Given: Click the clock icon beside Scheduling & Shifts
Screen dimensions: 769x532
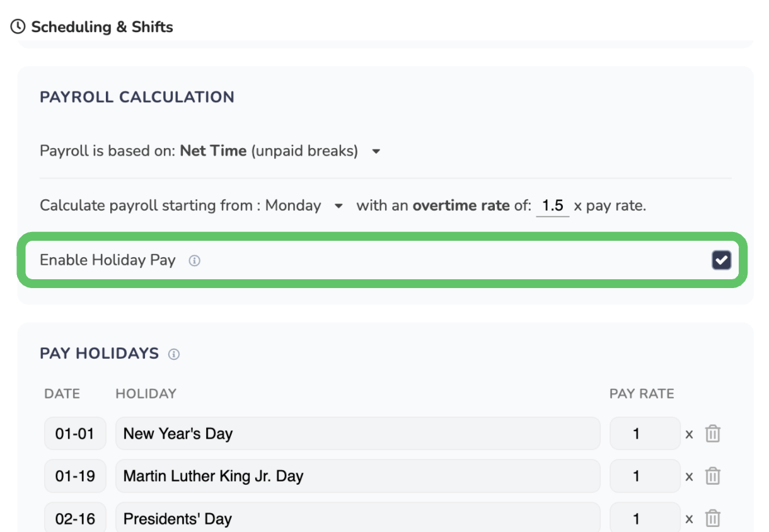Looking at the screenshot, I should [x=18, y=27].
